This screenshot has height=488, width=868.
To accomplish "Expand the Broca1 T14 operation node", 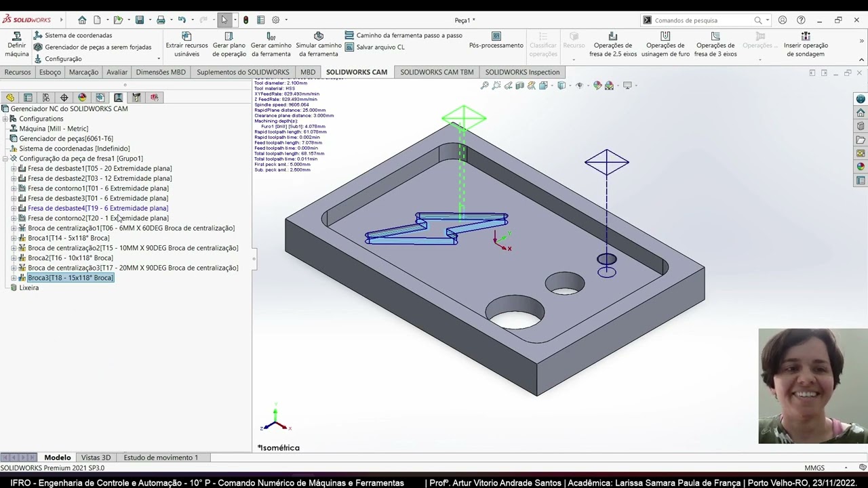I will pyautogui.click(x=14, y=238).
